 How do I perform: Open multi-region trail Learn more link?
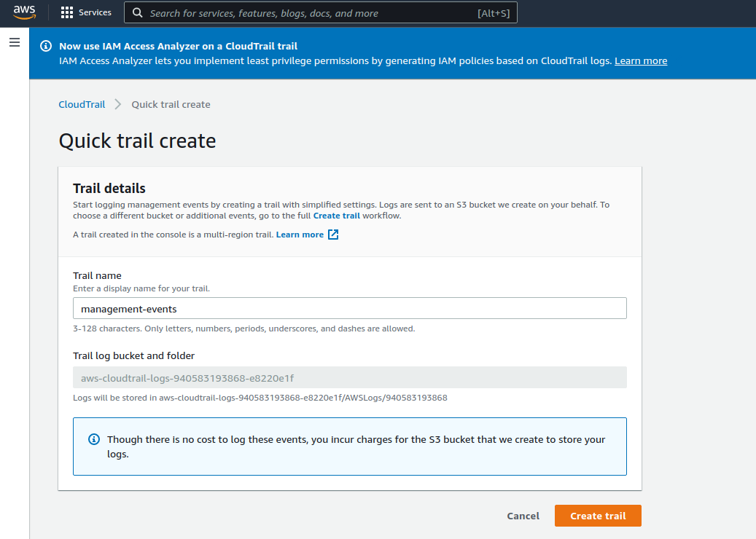tap(300, 235)
